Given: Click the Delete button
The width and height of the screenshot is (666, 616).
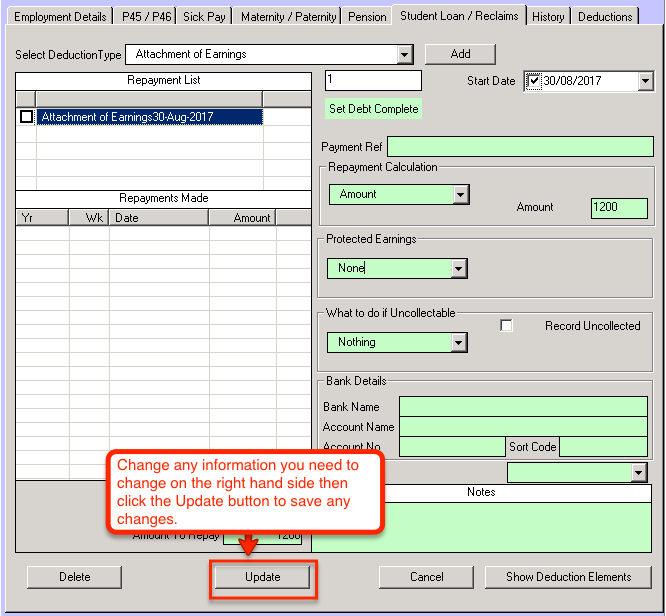Looking at the screenshot, I should pyautogui.click(x=74, y=577).
